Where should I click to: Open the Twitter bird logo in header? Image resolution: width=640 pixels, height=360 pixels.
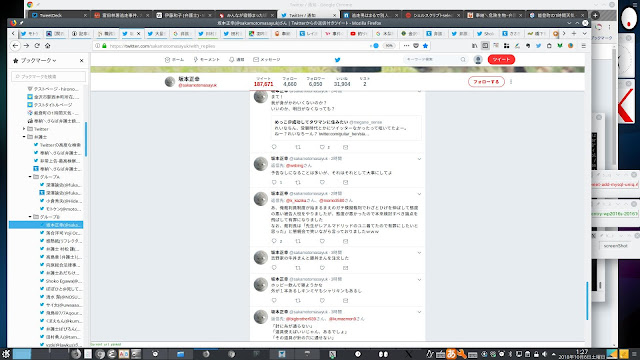coord(338,60)
